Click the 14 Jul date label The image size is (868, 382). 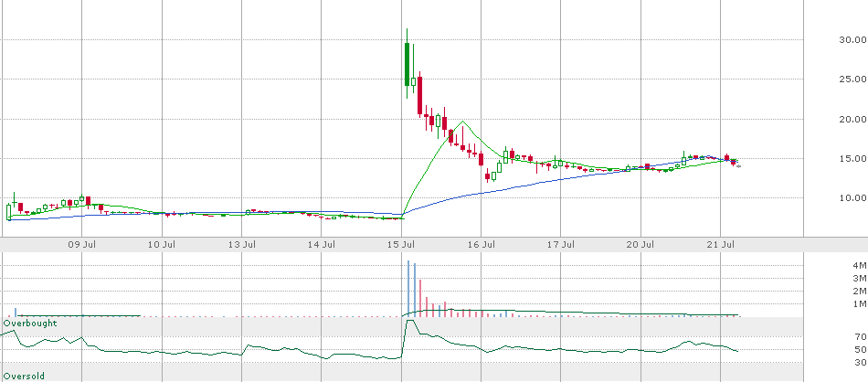click(x=323, y=244)
